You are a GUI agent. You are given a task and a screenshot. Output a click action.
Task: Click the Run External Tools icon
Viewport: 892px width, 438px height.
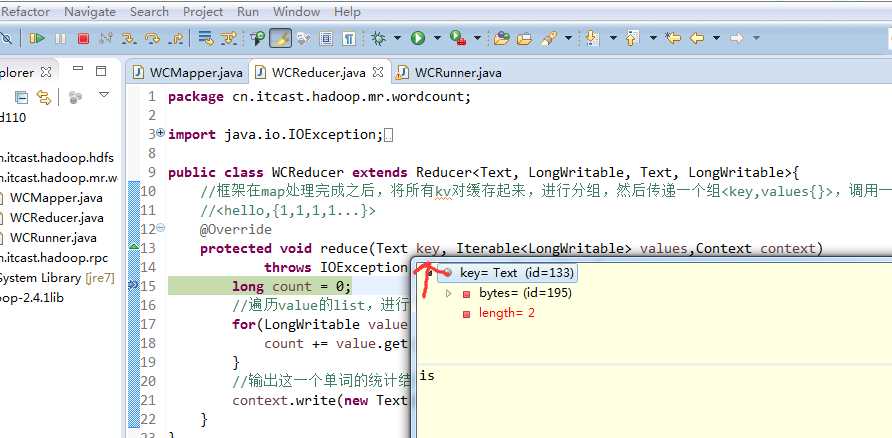[x=458, y=38]
